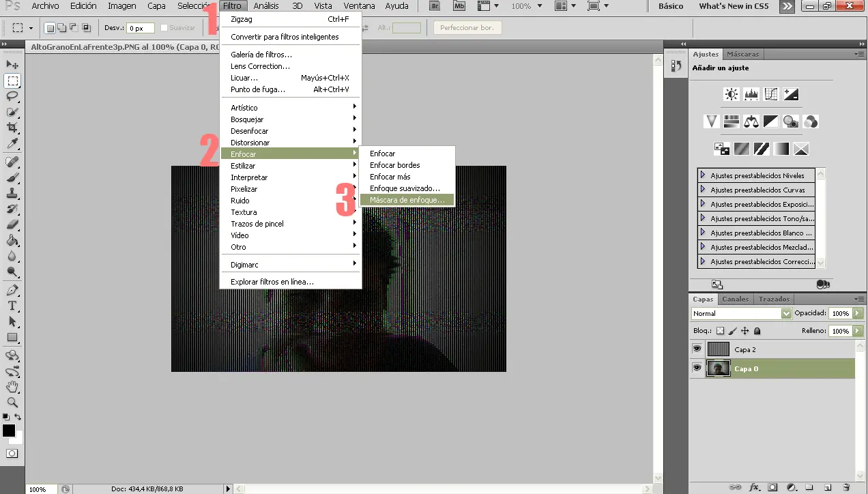
Task: Select the Pen tool
Action: [x=12, y=290]
